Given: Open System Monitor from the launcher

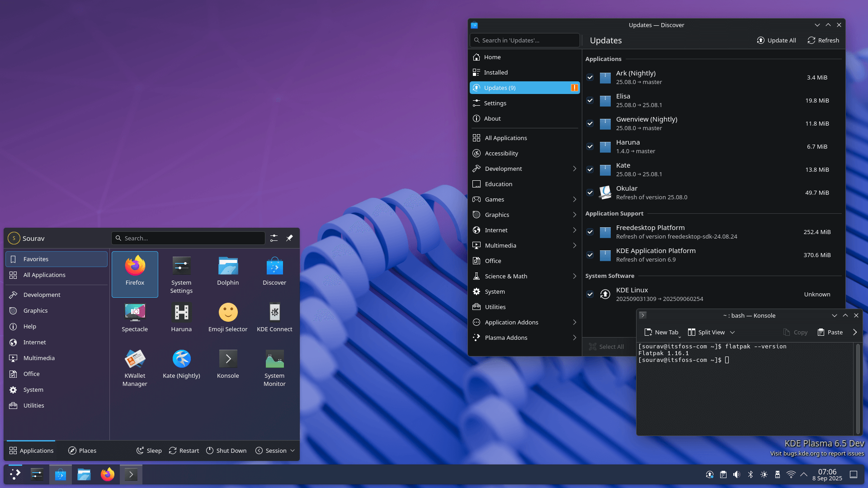Looking at the screenshot, I should point(274,361).
